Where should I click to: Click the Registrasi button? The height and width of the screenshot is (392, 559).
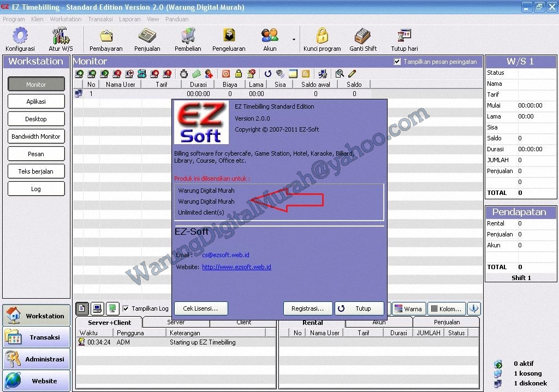pyautogui.click(x=308, y=308)
